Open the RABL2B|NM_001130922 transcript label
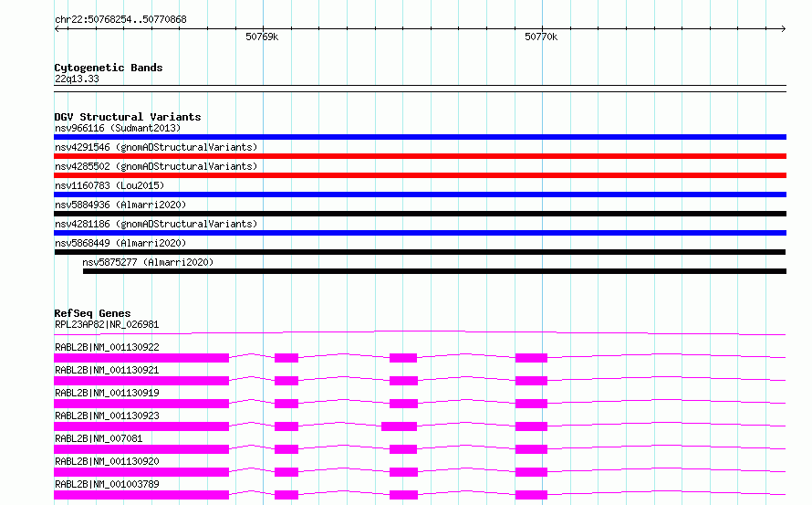 click(x=107, y=347)
